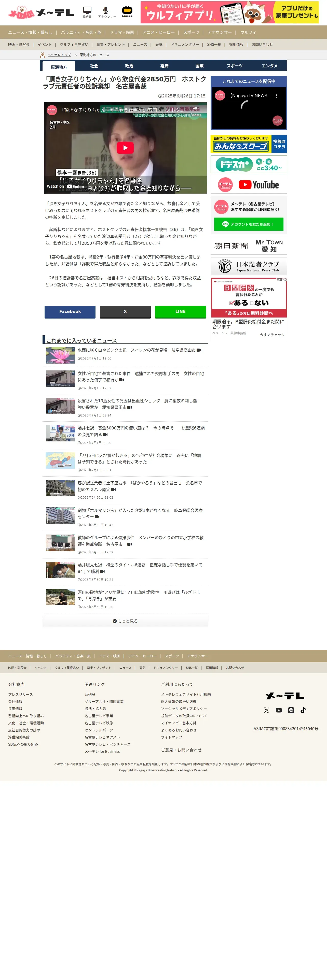Open Watch on YouTube link in video
Screen dimensions: 327x980
pos(65,186)
